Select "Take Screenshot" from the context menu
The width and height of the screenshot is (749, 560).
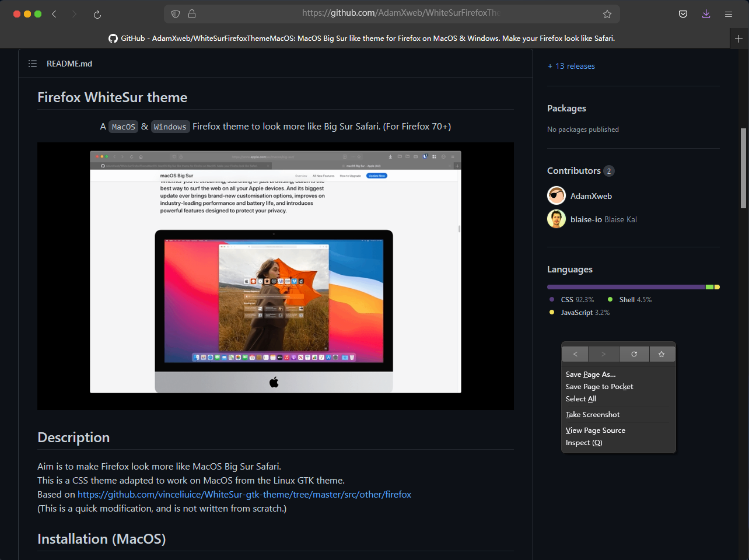(x=593, y=414)
